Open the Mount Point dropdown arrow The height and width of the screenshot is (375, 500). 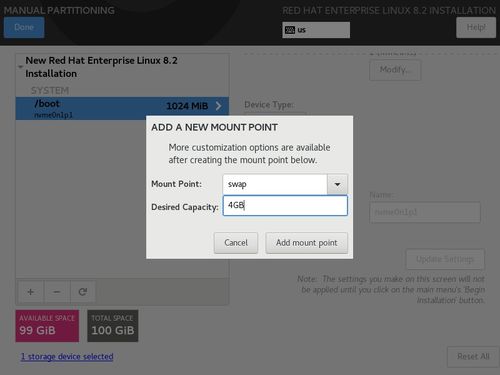tap(337, 184)
